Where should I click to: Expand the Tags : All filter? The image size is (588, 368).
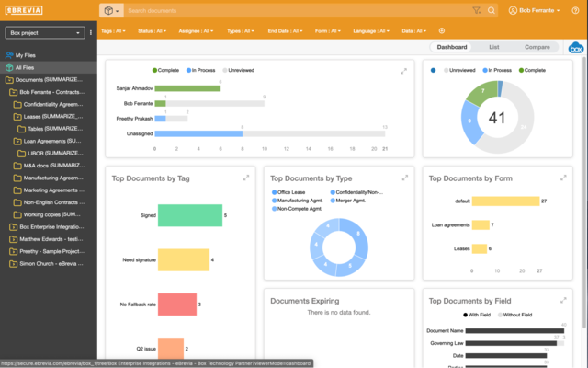[113, 30]
